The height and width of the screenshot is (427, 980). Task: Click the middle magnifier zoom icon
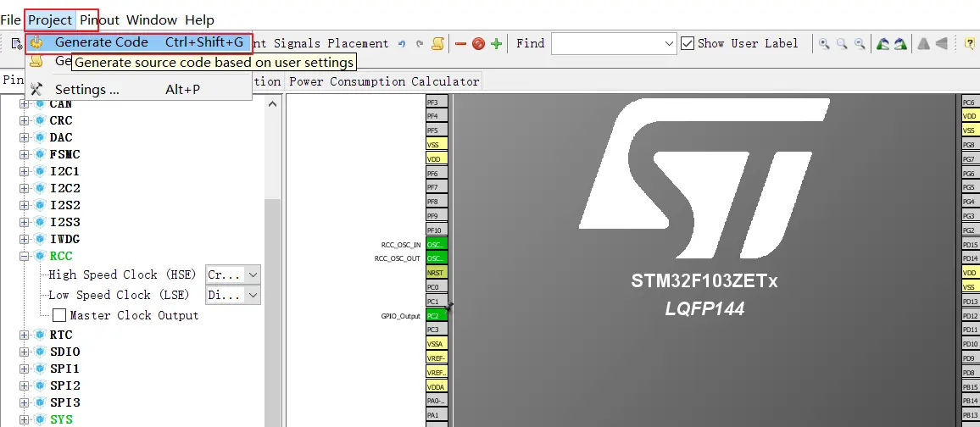pos(842,44)
